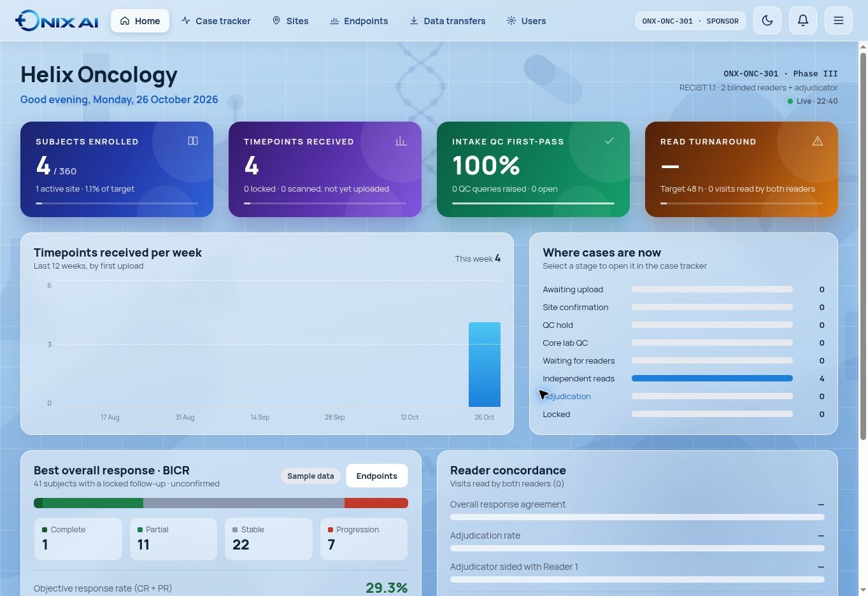Open the Adjudication stage
This screenshot has height=596, width=868.
[683, 396]
